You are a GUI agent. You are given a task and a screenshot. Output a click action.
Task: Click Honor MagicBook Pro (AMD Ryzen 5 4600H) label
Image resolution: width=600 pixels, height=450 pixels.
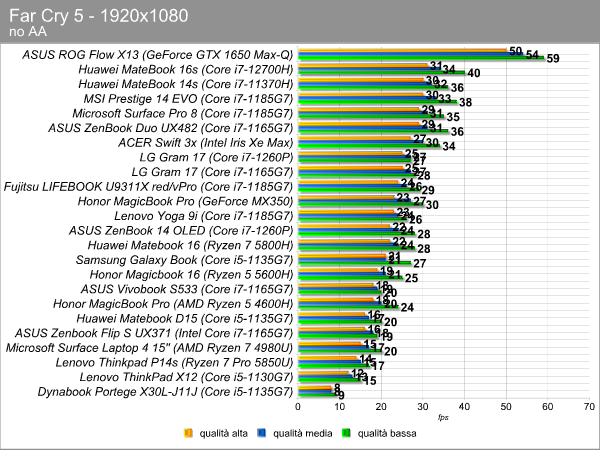[x=173, y=304]
